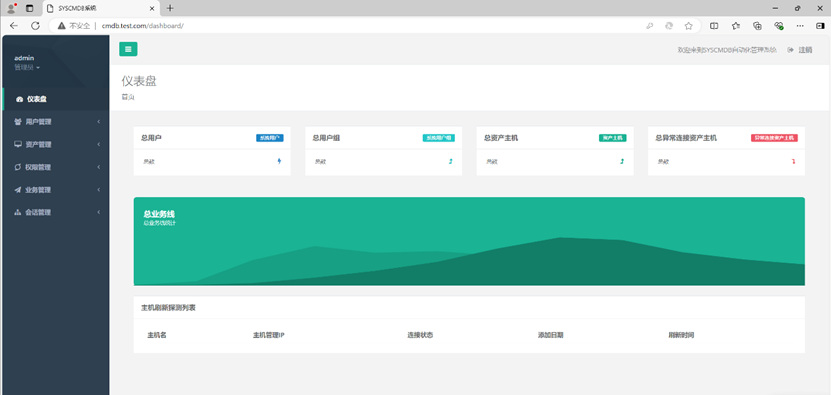
Task: Click the up-arrow icon in 总用户组 card
Action: click(450, 161)
